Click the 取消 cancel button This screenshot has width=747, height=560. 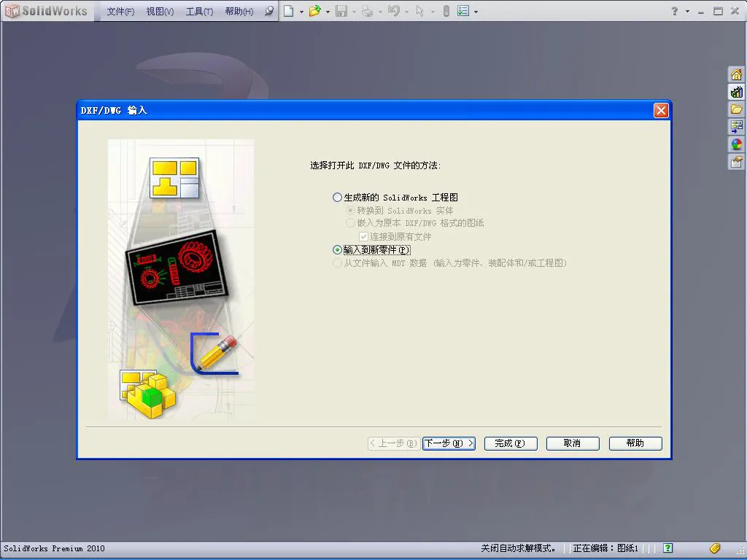(x=573, y=443)
